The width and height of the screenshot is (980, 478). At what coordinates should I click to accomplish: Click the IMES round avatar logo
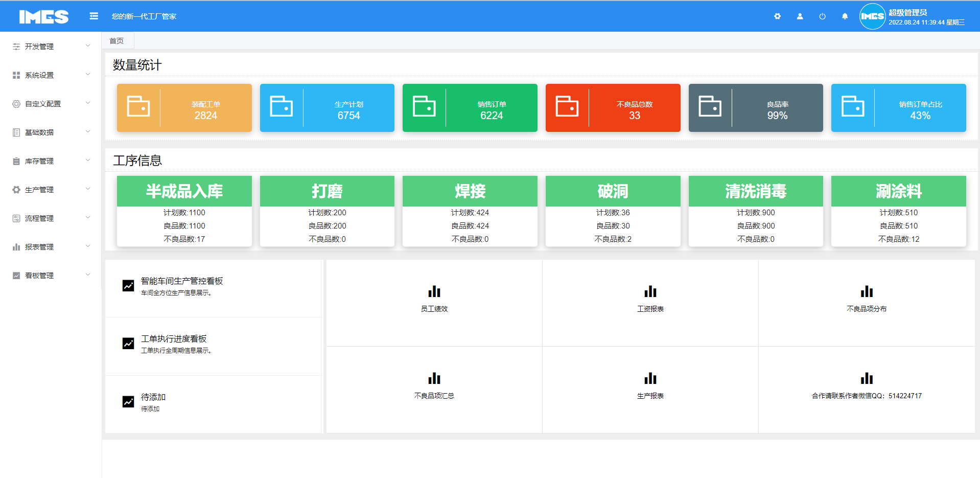click(872, 16)
